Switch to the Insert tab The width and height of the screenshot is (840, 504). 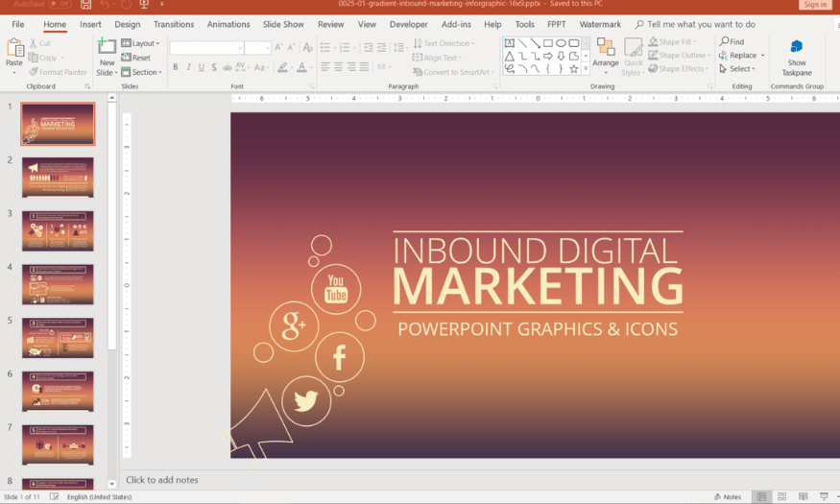point(90,24)
